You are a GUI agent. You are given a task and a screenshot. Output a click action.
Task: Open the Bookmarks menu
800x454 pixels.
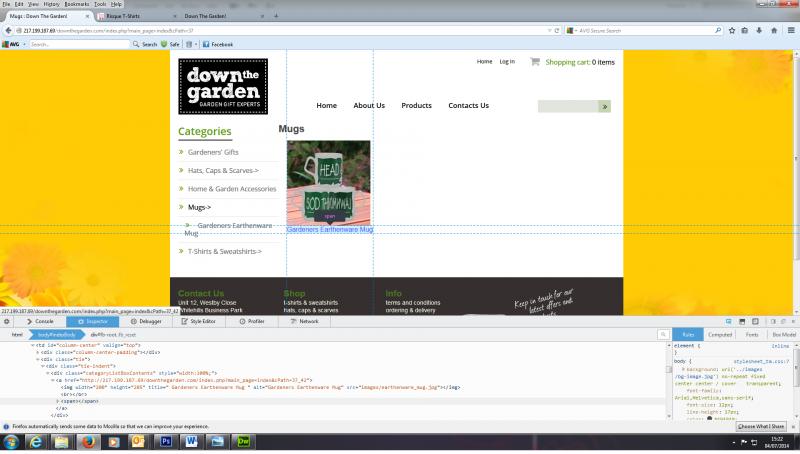click(77, 4)
